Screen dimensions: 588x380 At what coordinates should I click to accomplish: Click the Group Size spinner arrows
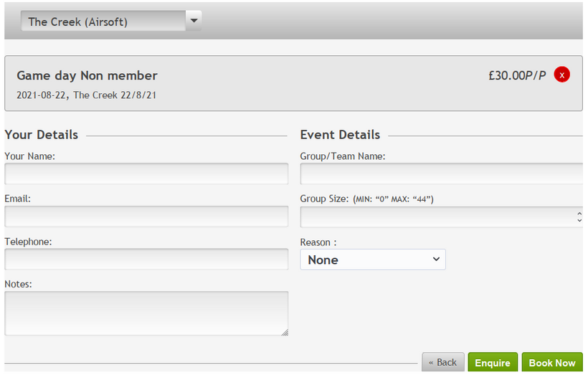(579, 217)
